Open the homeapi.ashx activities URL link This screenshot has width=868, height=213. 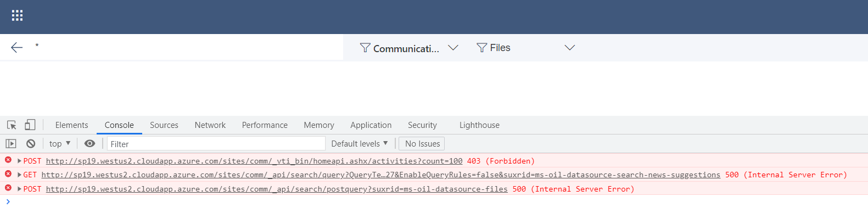pyautogui.click(x=254, y=161)
